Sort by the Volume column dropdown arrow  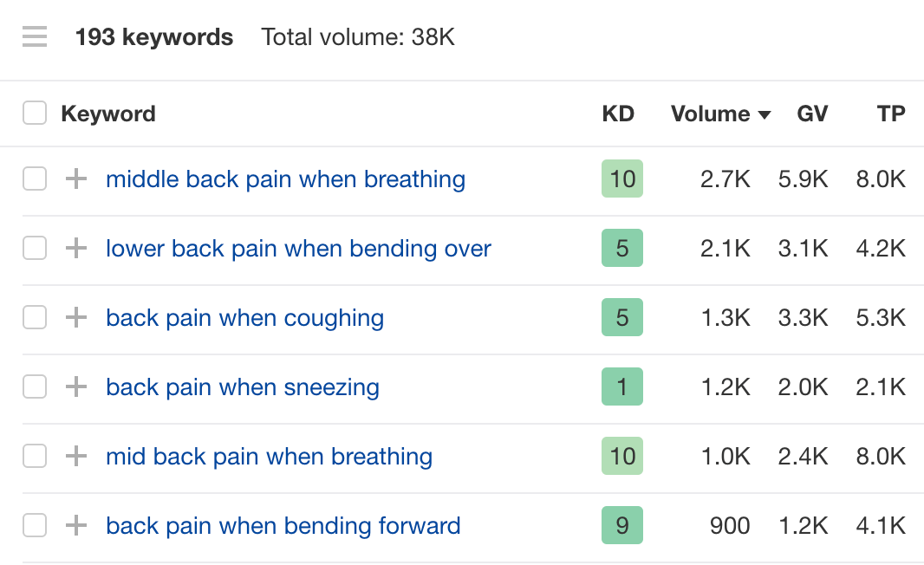[x=764, y=114]
